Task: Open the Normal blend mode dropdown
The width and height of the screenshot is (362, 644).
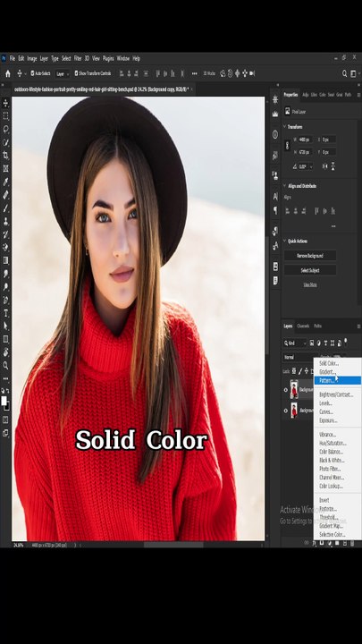Action: [299, 357]
